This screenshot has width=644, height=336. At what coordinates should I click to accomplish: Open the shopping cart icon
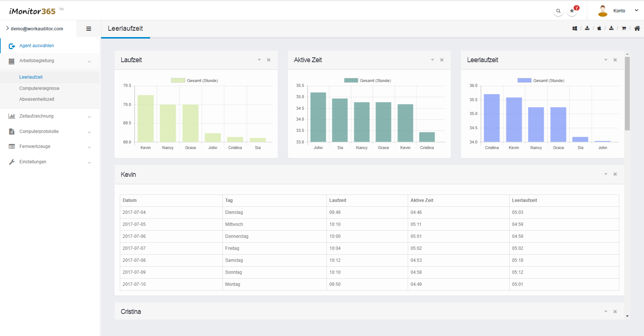click(x=624, y=28)
